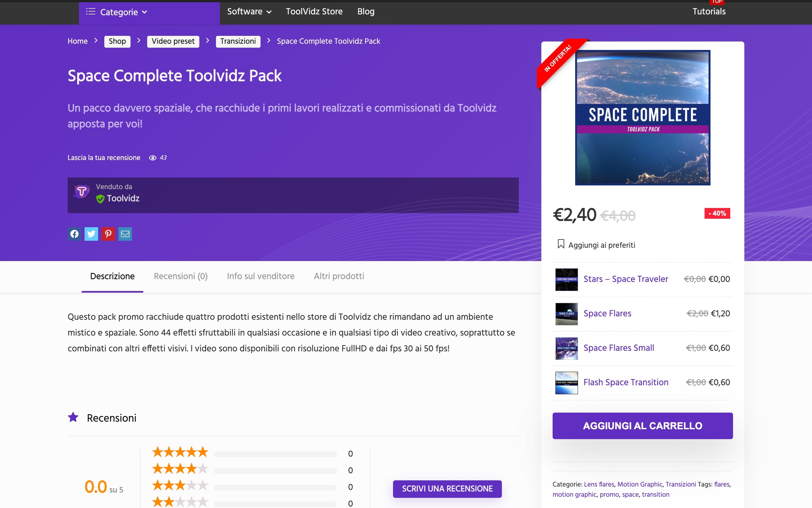Click the Flash Space Transition thumbnail
812x508 pixels.
566,383
